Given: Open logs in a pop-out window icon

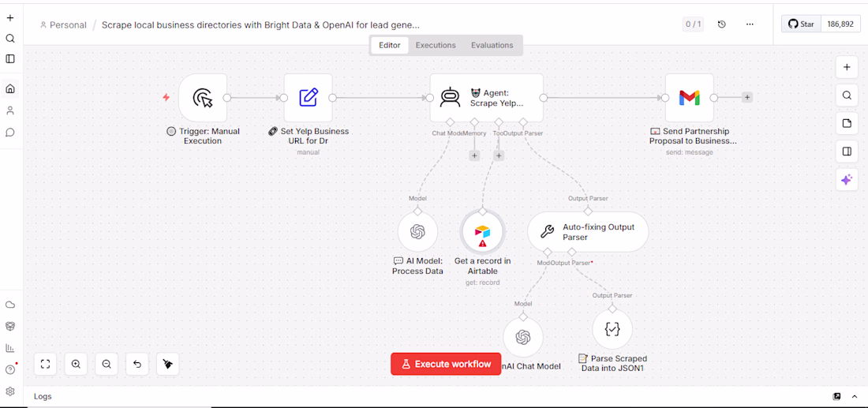Looking at the screenshot, I should tap(837, 396).
